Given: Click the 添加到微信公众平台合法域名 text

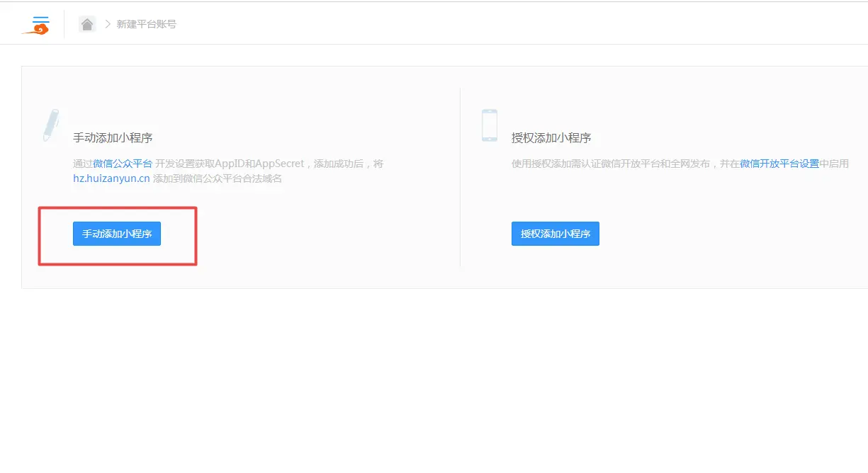Looking at the screenshot, I should (218, 178).
